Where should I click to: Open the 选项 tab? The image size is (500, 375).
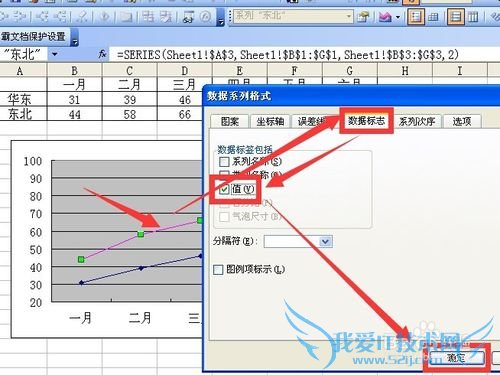click(462, 121)
